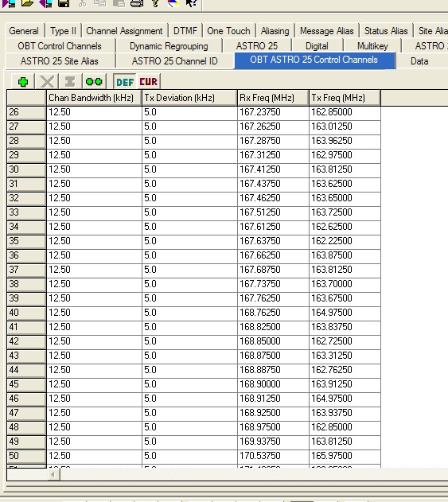Click the context help arrow icon

coord(191,3)
